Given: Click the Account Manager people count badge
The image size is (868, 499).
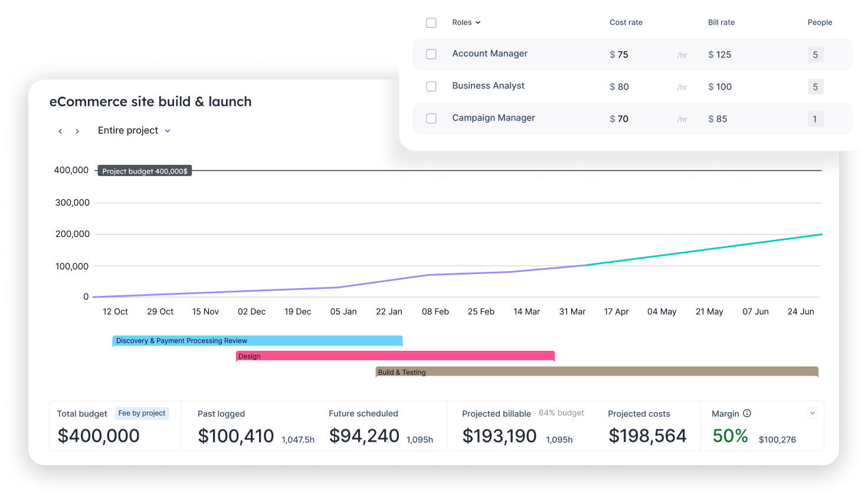Looking at the screenshot, I should click(815, 54).
